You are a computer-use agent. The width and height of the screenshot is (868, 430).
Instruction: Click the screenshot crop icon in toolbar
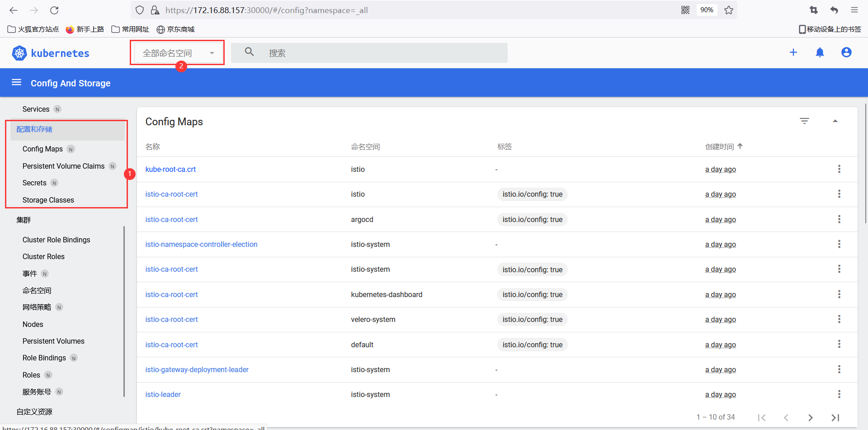click(814, 10)
